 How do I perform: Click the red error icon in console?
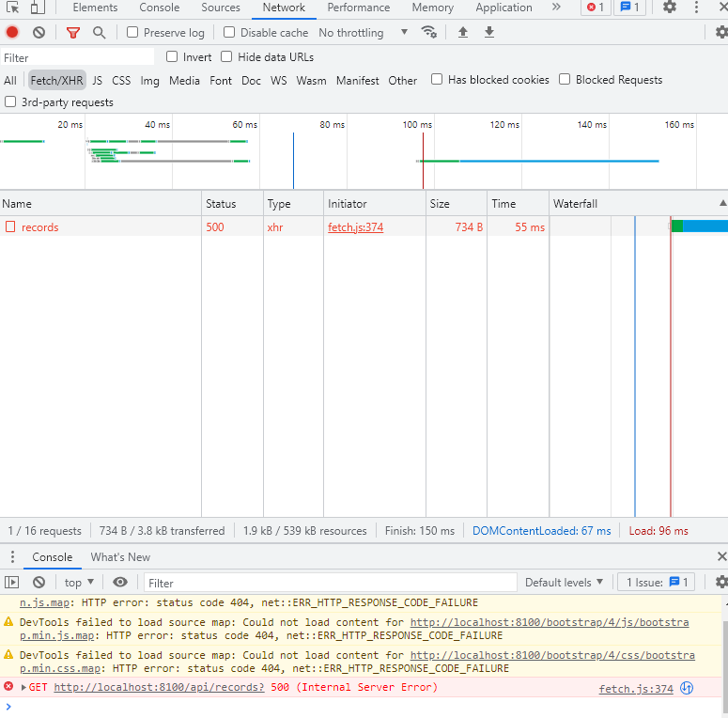(8, 686)
